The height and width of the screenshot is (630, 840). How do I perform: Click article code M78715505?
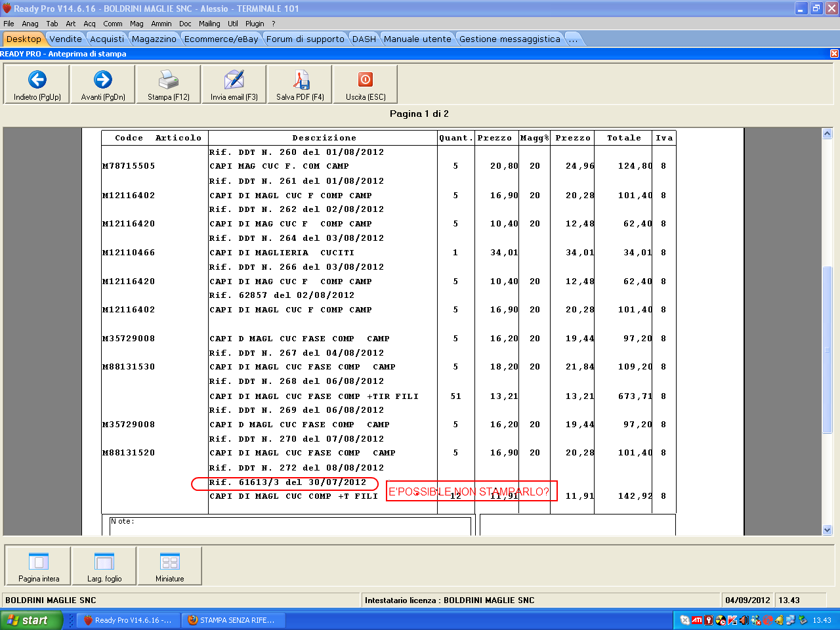(x=129, y=166)
